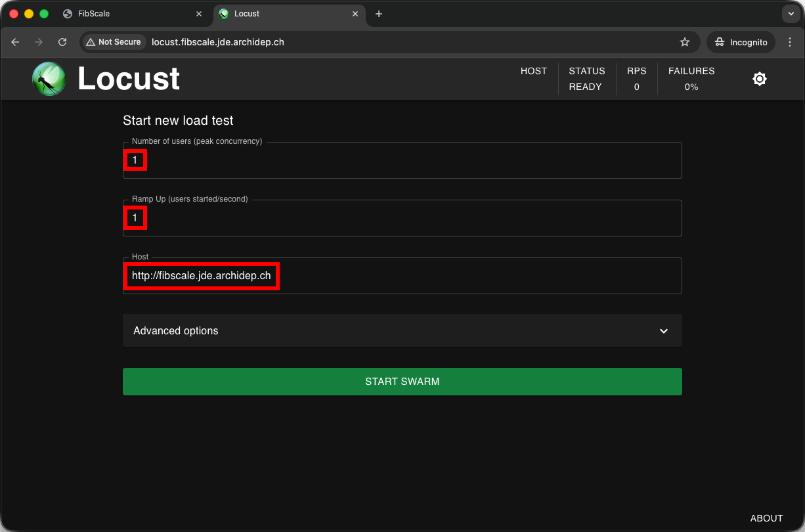
Task: Select the Host URL field
Action: click(x=402, y=276)
